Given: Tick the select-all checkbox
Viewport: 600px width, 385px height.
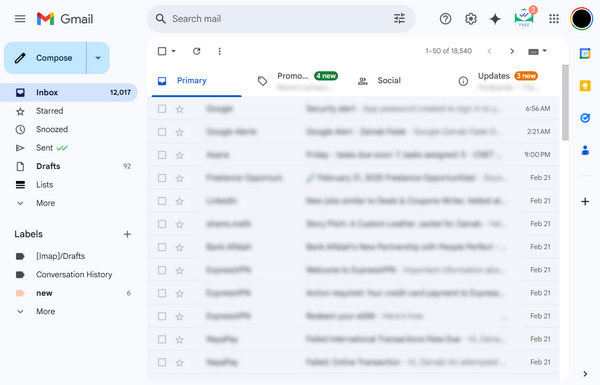Looking at the screenshot, I should click(x=162, y=51).
